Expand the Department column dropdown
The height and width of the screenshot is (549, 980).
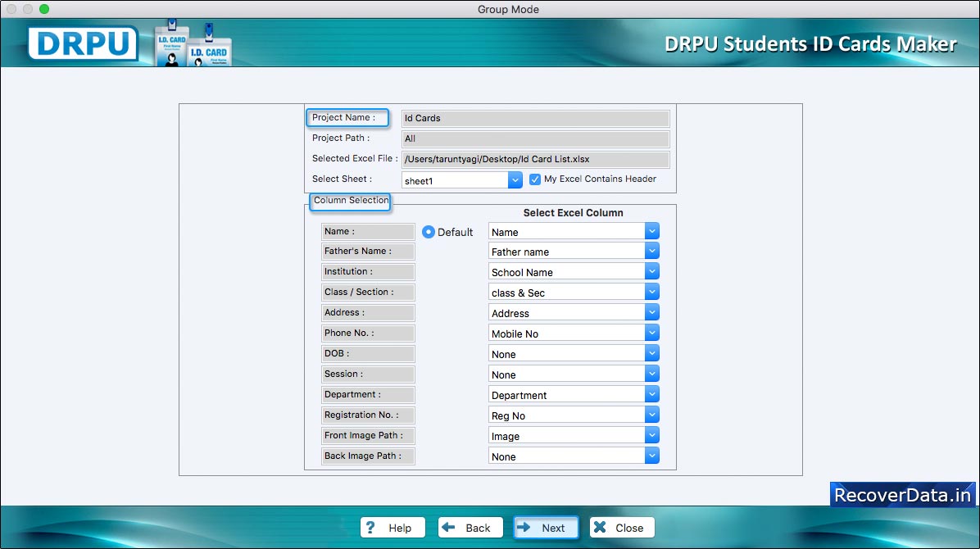coord(652,395)
